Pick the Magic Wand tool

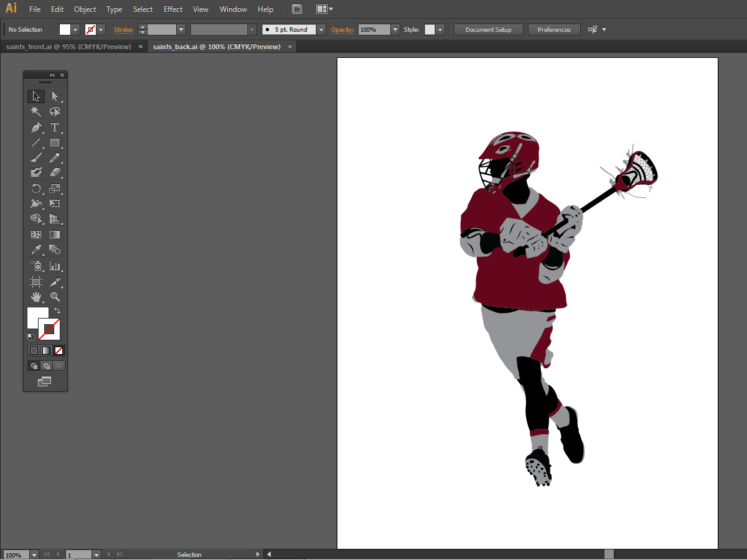tap(36, 111)
